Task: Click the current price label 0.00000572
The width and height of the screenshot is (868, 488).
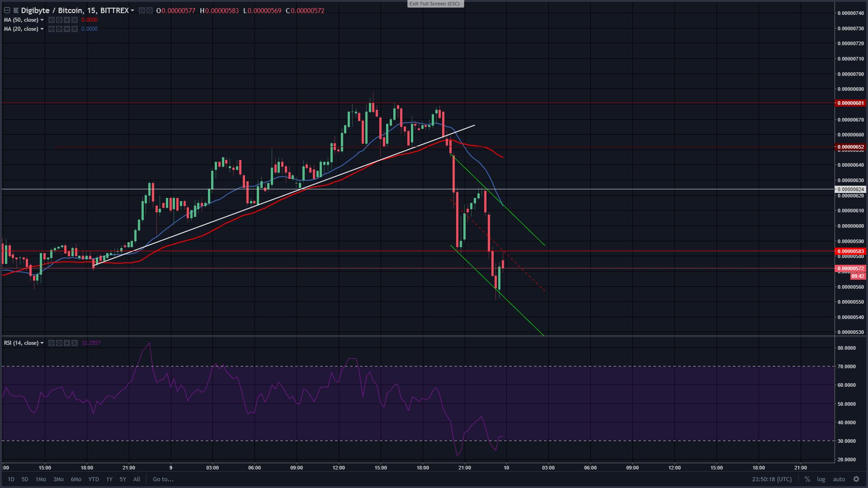Action: click(x=850, y=268)
